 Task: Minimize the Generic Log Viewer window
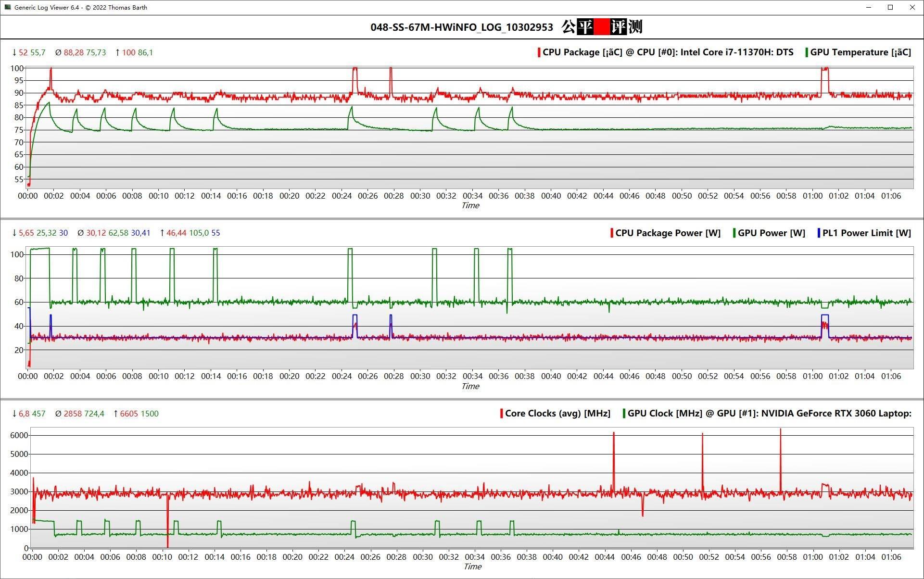[869, 7]
